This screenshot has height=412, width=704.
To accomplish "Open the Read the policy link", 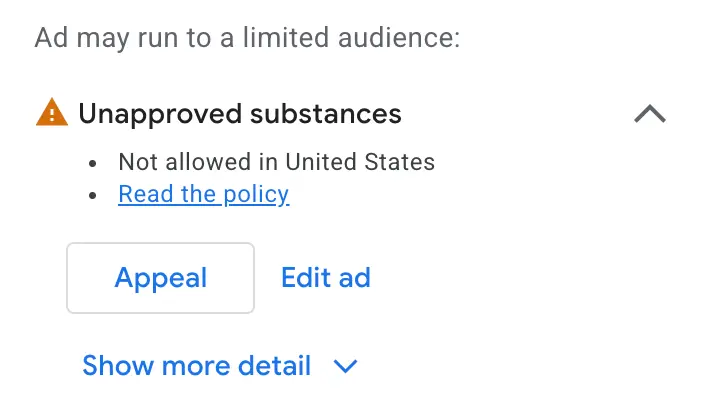I will tap(204, 194).
